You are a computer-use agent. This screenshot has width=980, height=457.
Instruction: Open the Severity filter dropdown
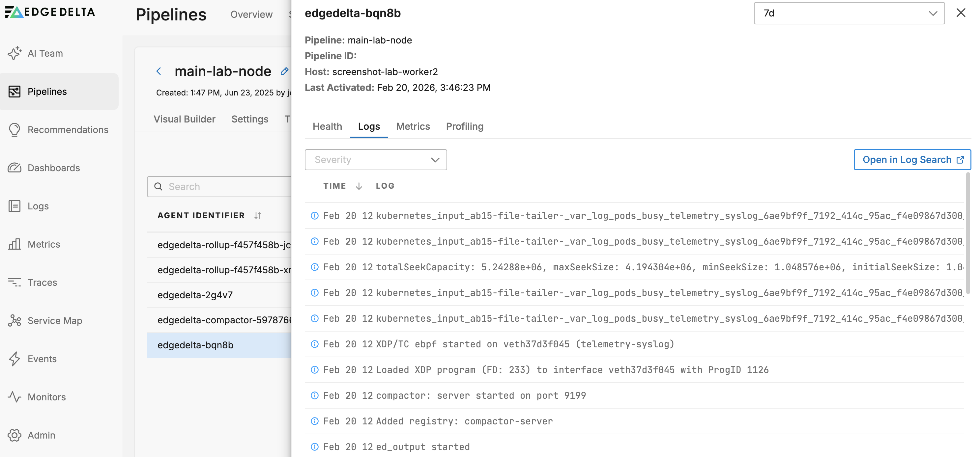375,160
